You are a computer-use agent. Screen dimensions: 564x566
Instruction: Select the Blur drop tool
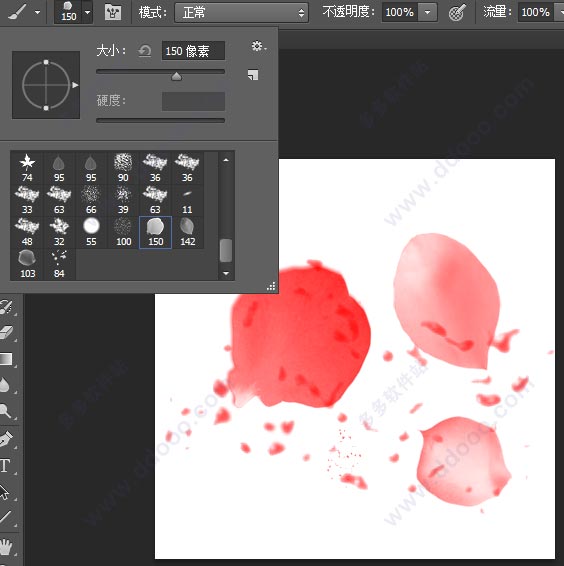point(5,385)
